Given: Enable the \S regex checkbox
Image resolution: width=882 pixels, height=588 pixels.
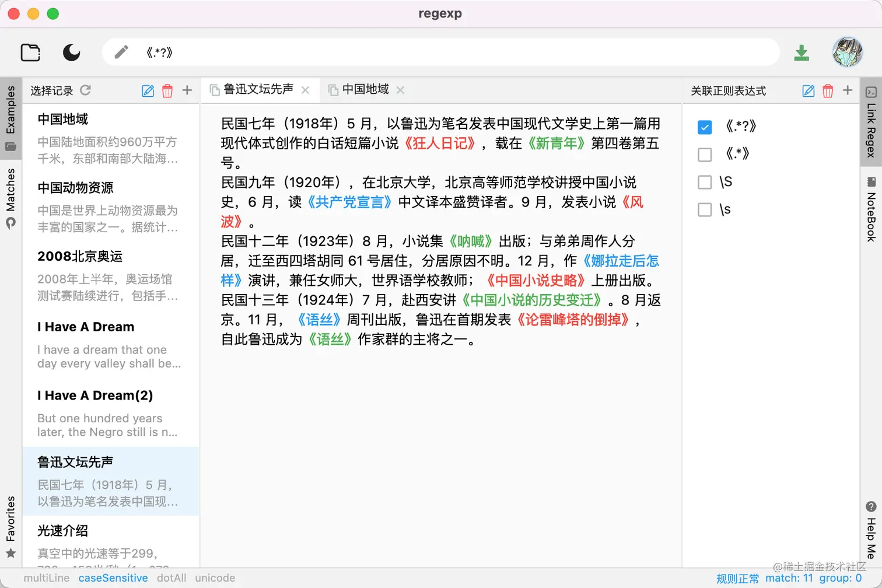Looking at the screenshot, I should tap(705, 183).
